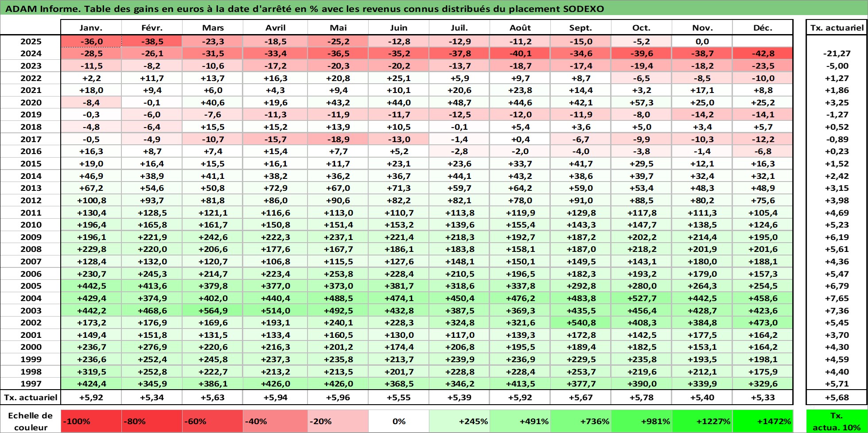The height and width of the screenshot is (433, 868).
Task: Select the -60% color scale swatch
Action: [x=213, y=421]
